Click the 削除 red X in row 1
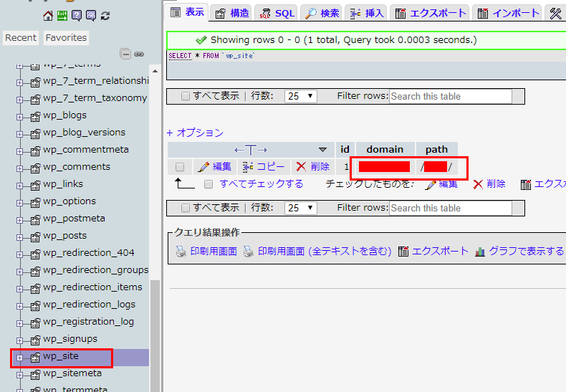 [x=302, y=166]
